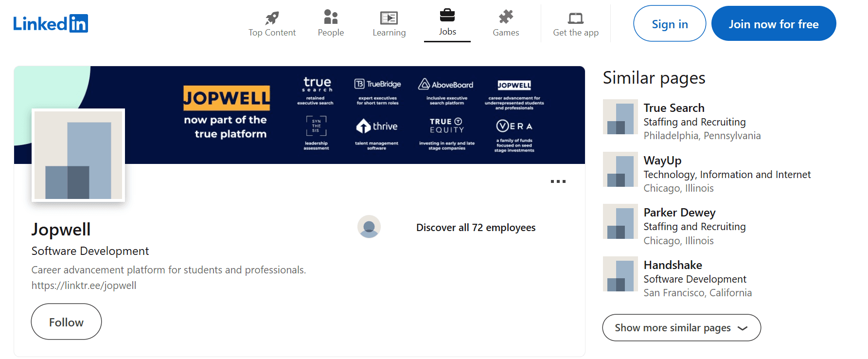Click the Jopwell company name heading
The width and height of the screenshot is (868, 359).
pyautogui.click(x=61, y=229)
